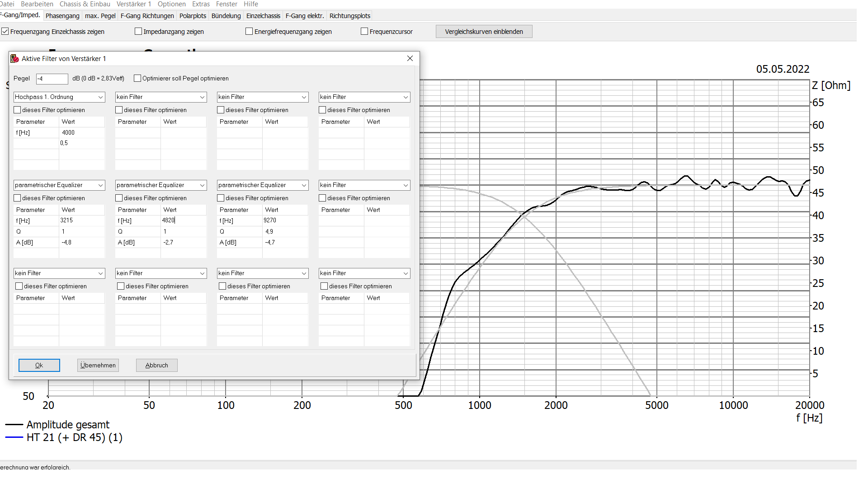Open the Verstärker 1 menu
The image size is (868, 488).
point(134,4)
